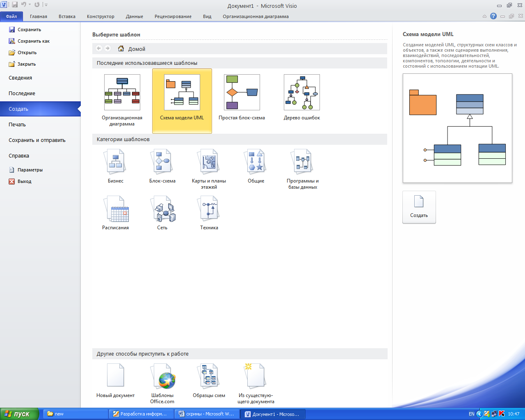Screen dimensions: 525x420
Task: Open the Блок-схема template category
Action: (162, 166)
